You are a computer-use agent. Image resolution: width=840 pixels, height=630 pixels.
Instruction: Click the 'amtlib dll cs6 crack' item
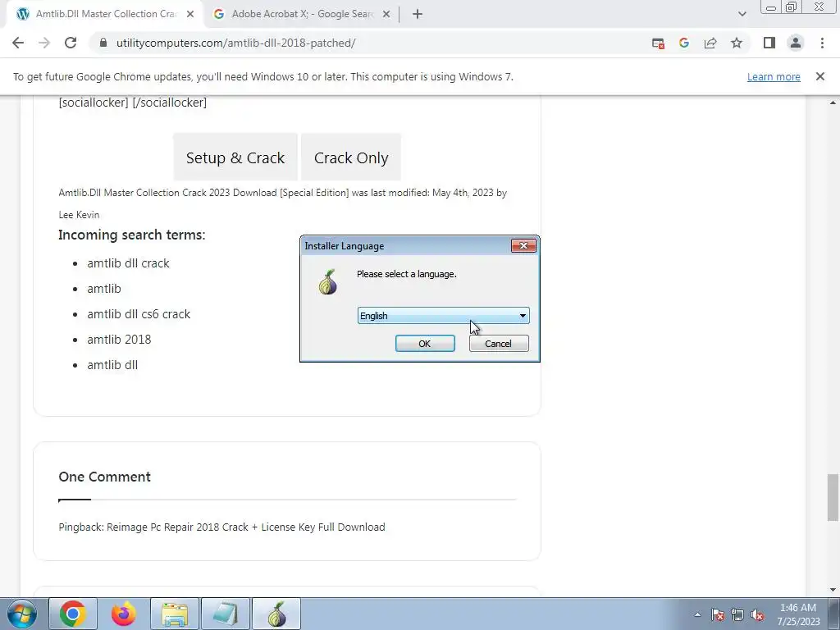(139, 314)
